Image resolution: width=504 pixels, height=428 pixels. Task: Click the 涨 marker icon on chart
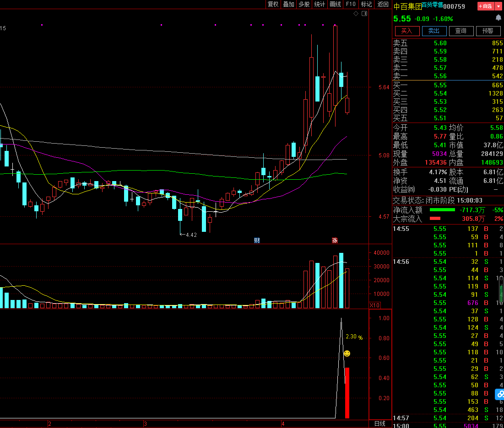pos(335,240)
